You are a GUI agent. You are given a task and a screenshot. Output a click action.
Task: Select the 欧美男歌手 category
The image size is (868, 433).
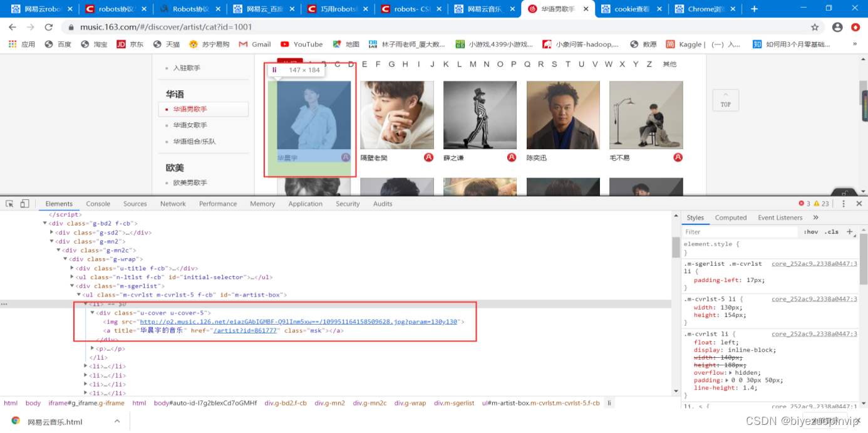coord(190,183)
